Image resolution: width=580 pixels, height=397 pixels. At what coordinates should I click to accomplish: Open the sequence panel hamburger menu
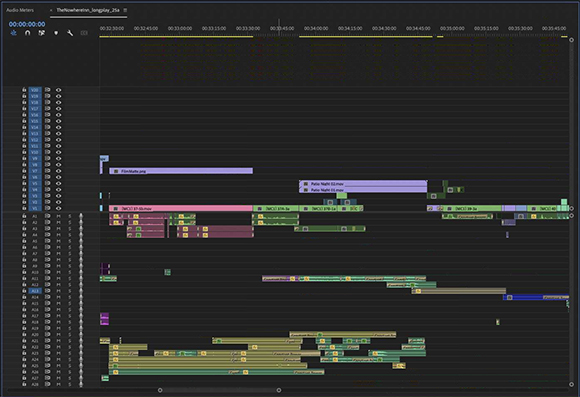click(125, 10)
